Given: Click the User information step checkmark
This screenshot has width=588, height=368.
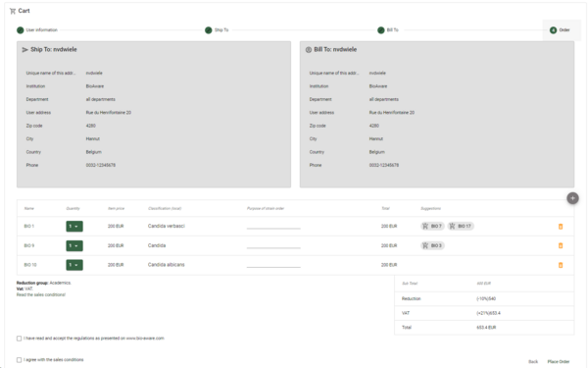Looking at the screenshot, I should (x=21, y=30).
